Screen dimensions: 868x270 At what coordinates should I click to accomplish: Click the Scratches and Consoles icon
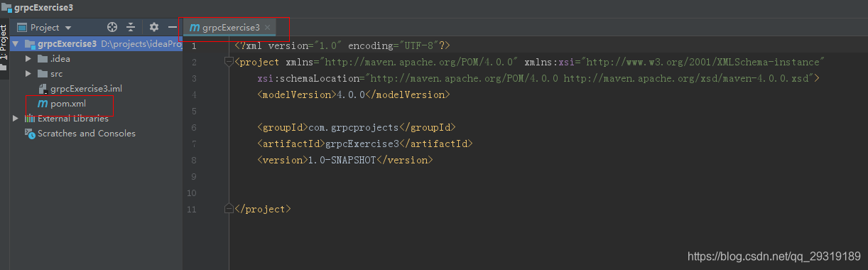coord(30,134)
